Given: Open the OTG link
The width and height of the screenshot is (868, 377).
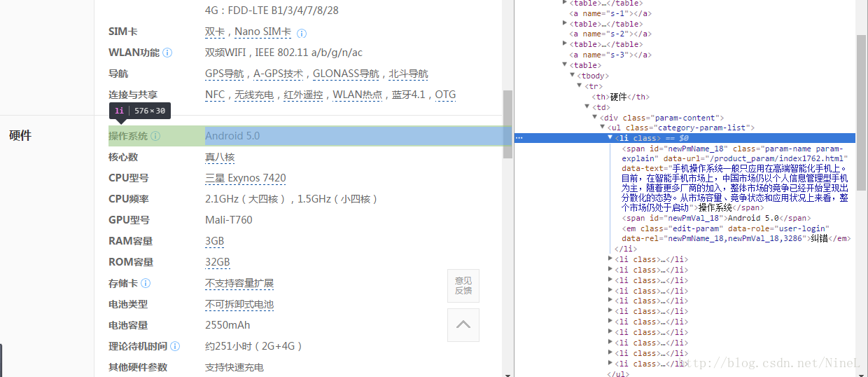Looking at the screenshot, I should coord(445,95).
